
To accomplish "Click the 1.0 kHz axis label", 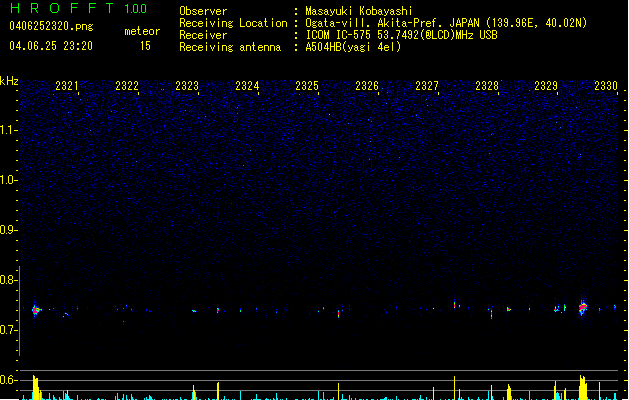I will pos(9,180).
